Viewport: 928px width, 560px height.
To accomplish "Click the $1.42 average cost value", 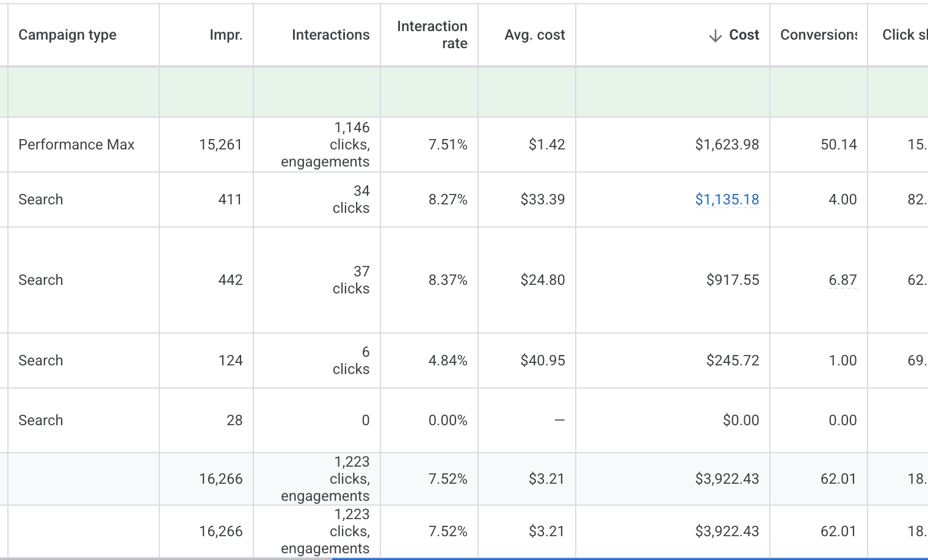I will pyautogui.click(x=546, y=145).
